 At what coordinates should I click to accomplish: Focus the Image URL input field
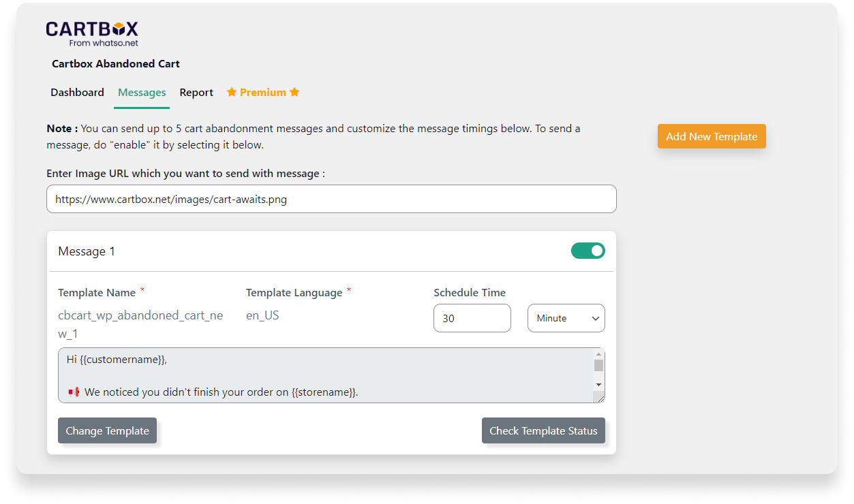(331, 199)
